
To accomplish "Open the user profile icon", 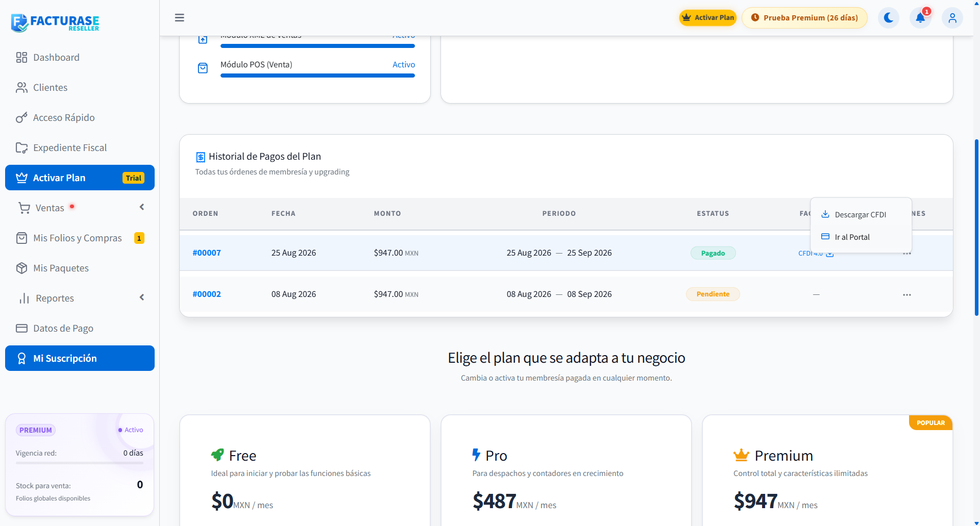I will (952, 18).
